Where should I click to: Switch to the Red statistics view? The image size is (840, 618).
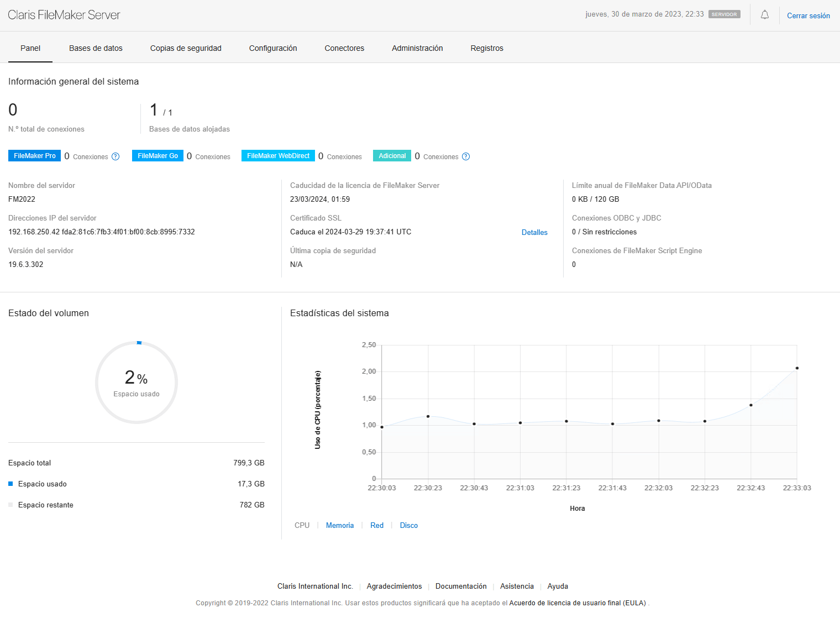pos(377,525)
